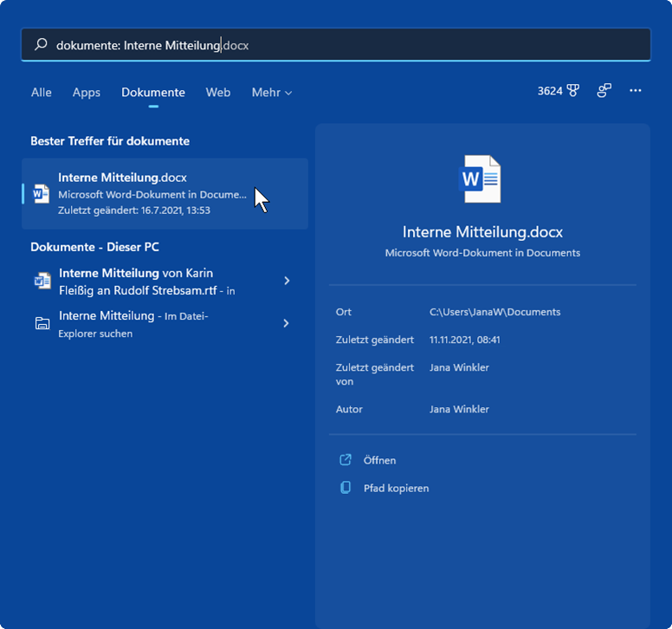Switch to the Alle tab
The width and height of the screenshot is (672, 629).
42,92
